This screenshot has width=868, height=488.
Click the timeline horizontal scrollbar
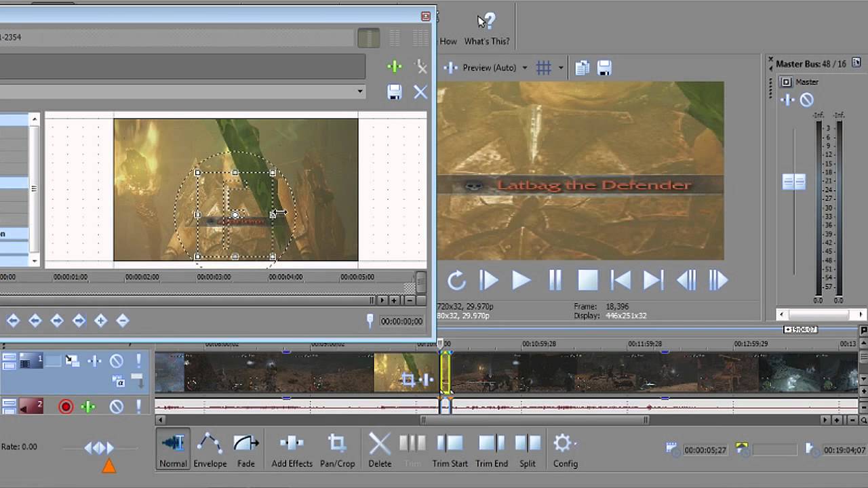[x=534, y=420]
